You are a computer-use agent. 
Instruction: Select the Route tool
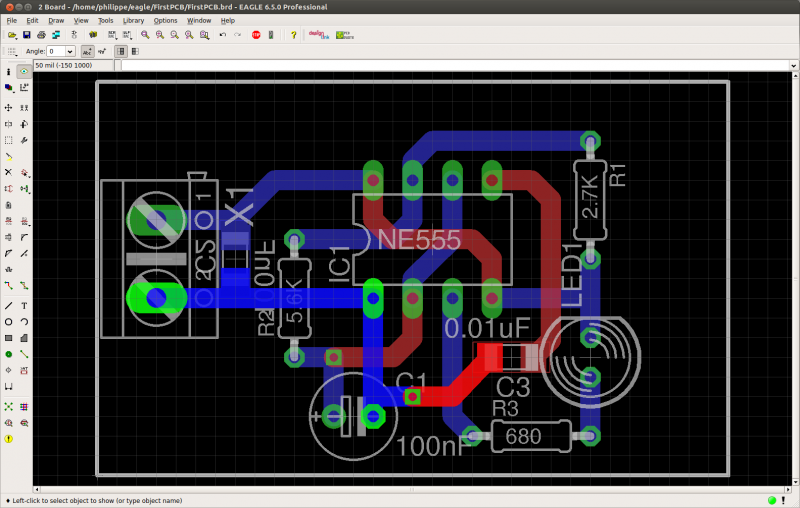pos(8,286)
